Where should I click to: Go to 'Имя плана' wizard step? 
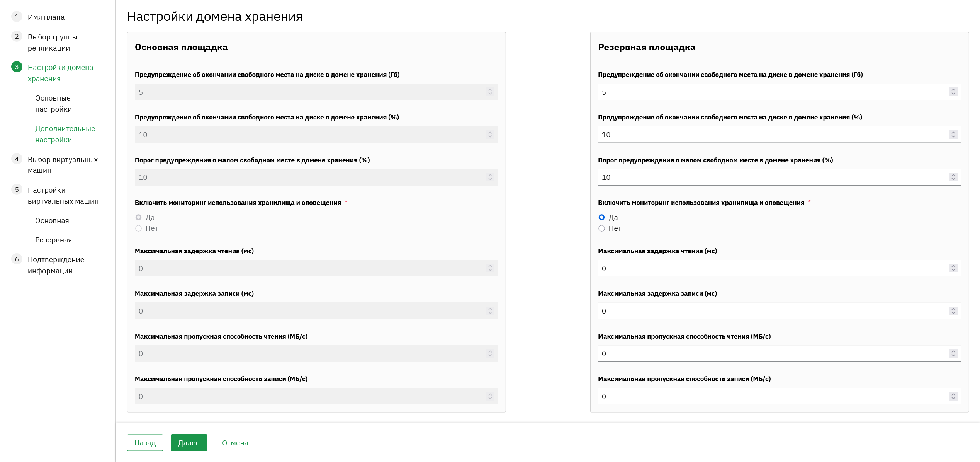point(46,17)
